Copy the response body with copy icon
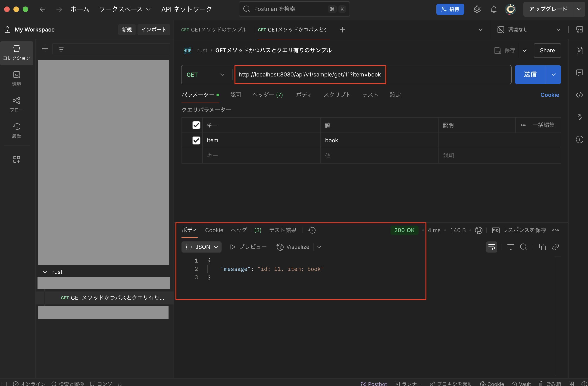The width and height of the screenshot is (588, 386). (542, 247)
